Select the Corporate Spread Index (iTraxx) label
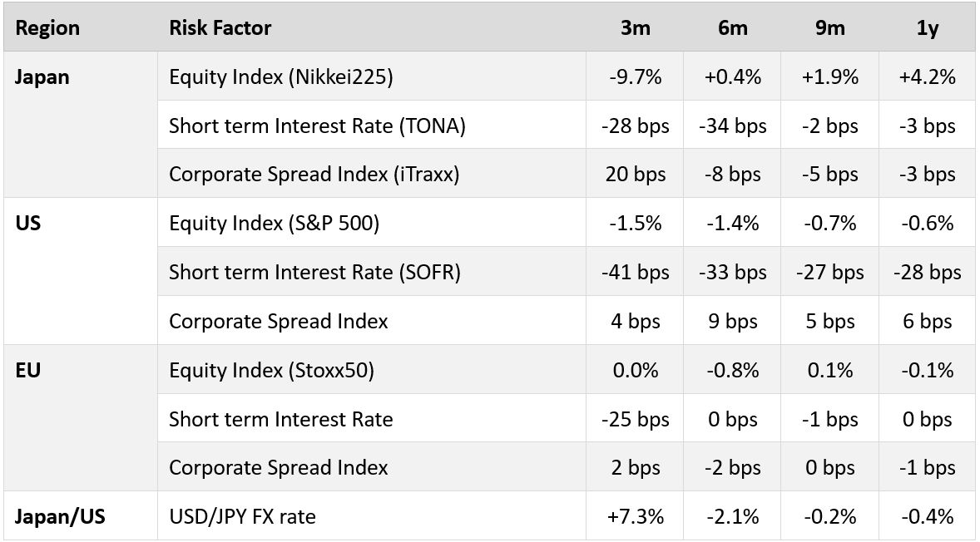This screenshot has width=980, height=542. pyautogui.click(x=314, y=175)
